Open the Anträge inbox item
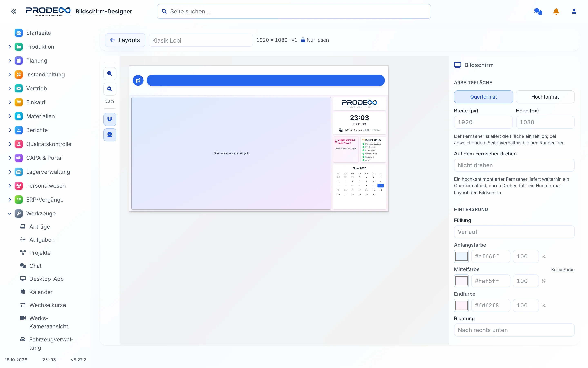588x368 pixels. pos(40,227)
